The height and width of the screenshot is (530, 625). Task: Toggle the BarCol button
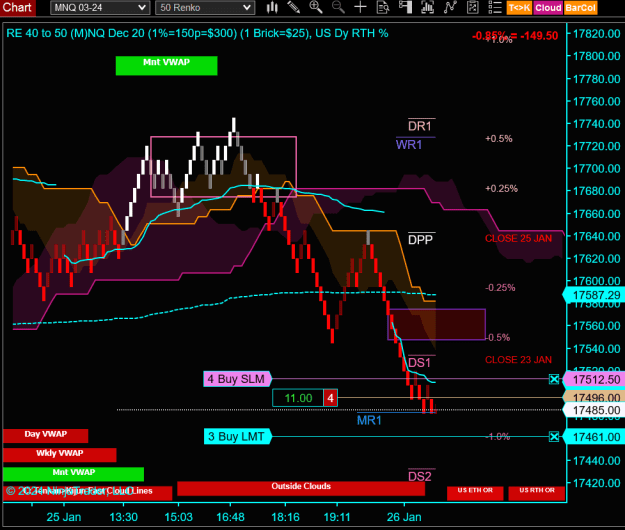tap(580, 8)
